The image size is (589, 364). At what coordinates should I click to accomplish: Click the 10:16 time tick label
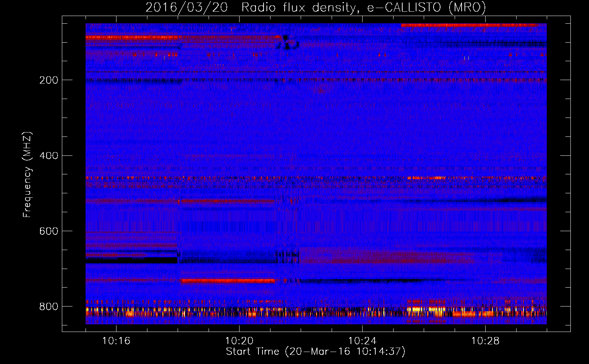point(116,341)
